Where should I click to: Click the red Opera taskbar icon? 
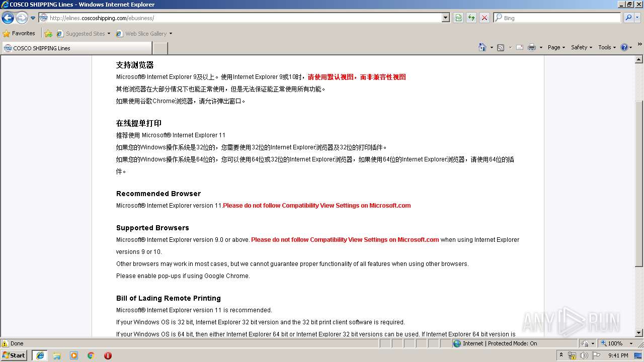tap(108, 355)
